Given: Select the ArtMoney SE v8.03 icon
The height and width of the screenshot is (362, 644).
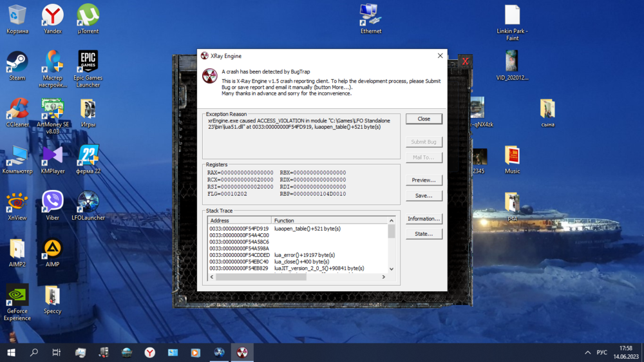Looking at the screenshot, I should pos(52,115).
